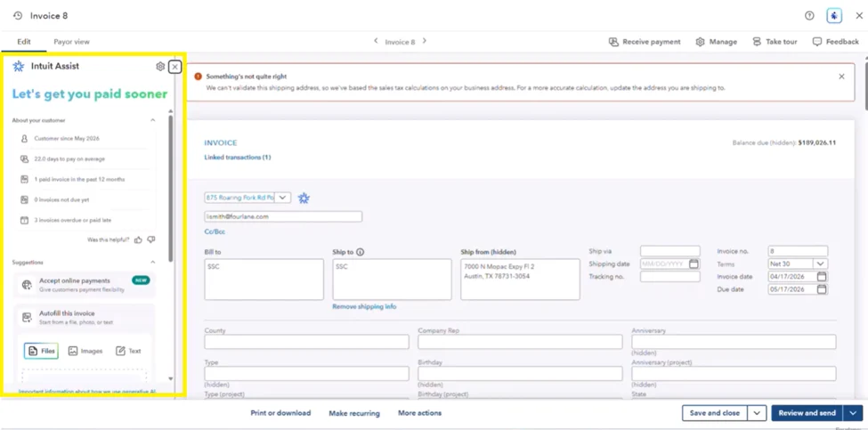
Task: Open Intuit Assist panel settings gear
Action: (160, 67)
